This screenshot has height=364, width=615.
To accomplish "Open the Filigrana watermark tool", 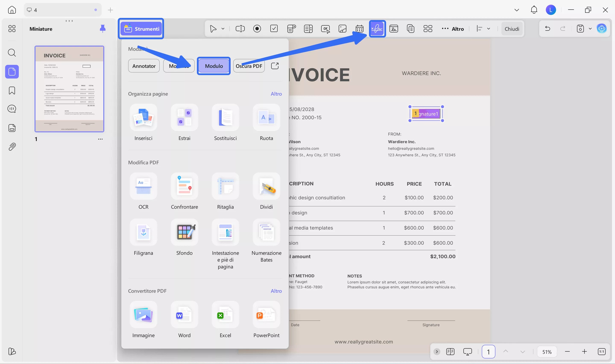I will [x=143, y=232].
